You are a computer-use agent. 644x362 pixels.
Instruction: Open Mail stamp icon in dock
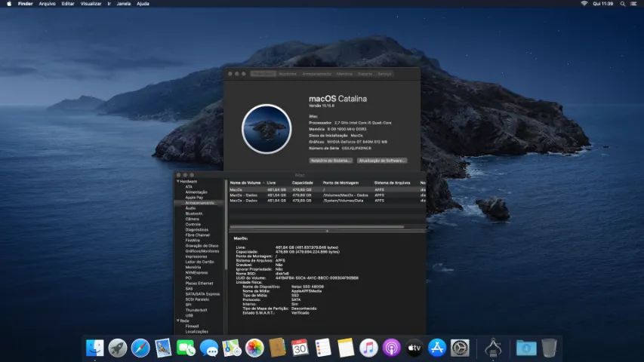(x=163, y=348)
